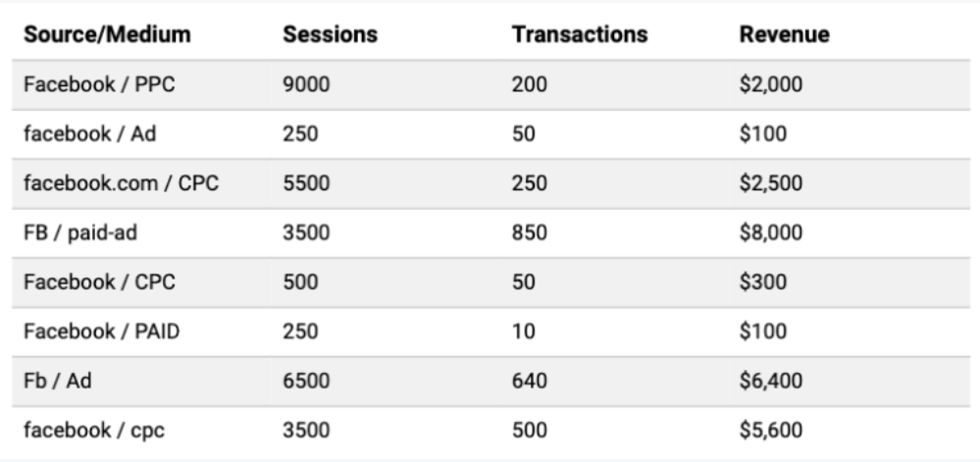The width and height of the screenshot is (980, 462).
Task: Click the Sessions column header
Action: [x=331, y=34]
